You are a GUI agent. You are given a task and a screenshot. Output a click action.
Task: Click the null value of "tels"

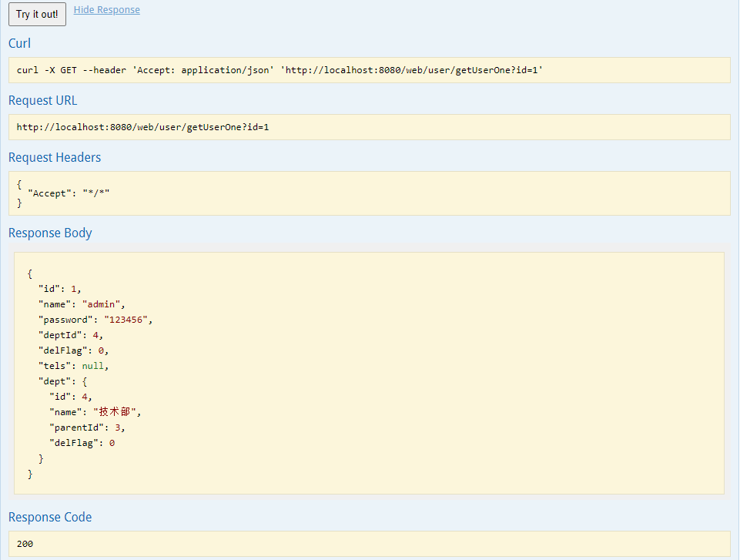(93, 366)
